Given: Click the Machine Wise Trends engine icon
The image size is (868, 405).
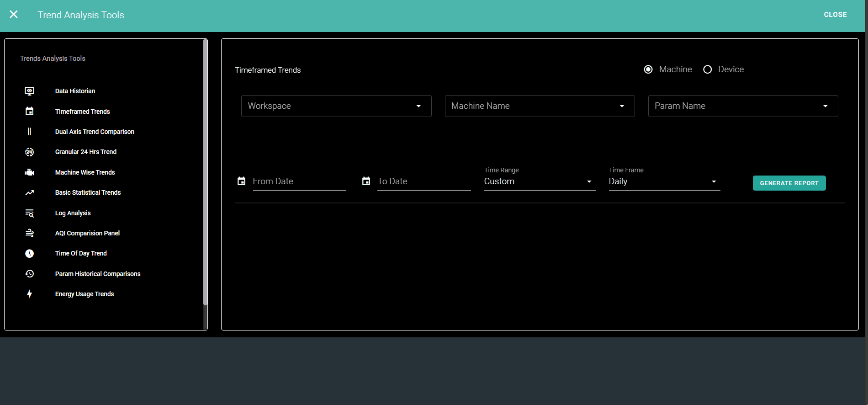Looking at the screenshot, I should [x=29, y=172].
